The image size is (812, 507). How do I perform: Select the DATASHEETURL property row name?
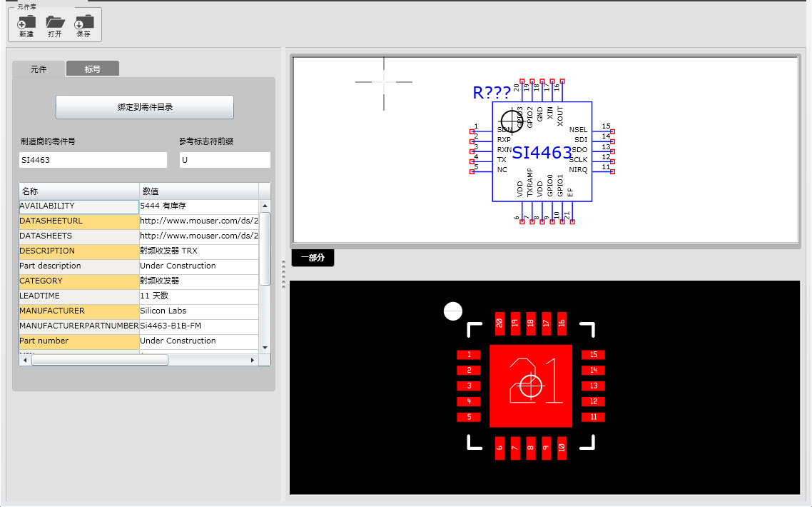click(x=79, y=221)
